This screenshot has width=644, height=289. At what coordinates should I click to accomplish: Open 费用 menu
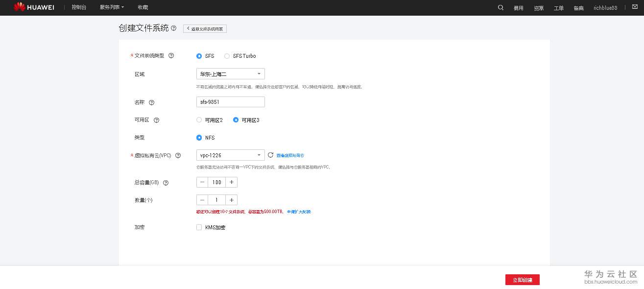[x=518, y=8]
